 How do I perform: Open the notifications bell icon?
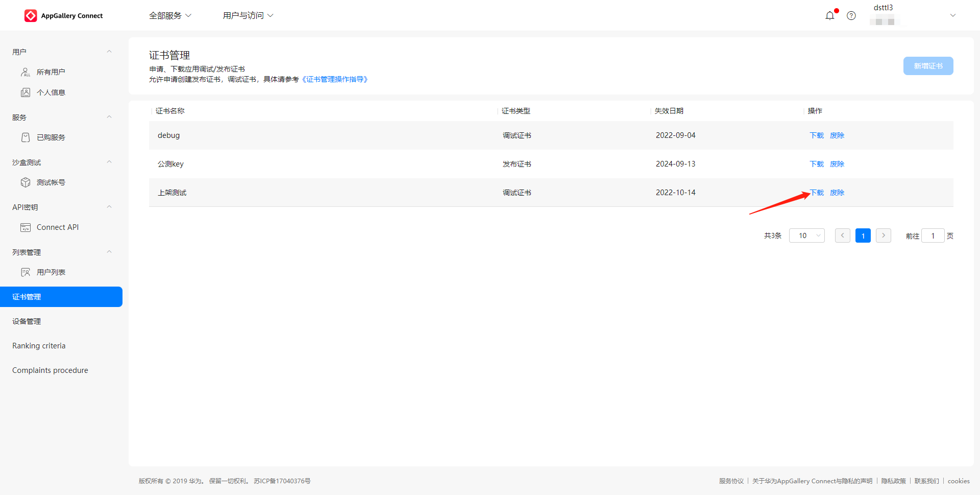point(830,16)
